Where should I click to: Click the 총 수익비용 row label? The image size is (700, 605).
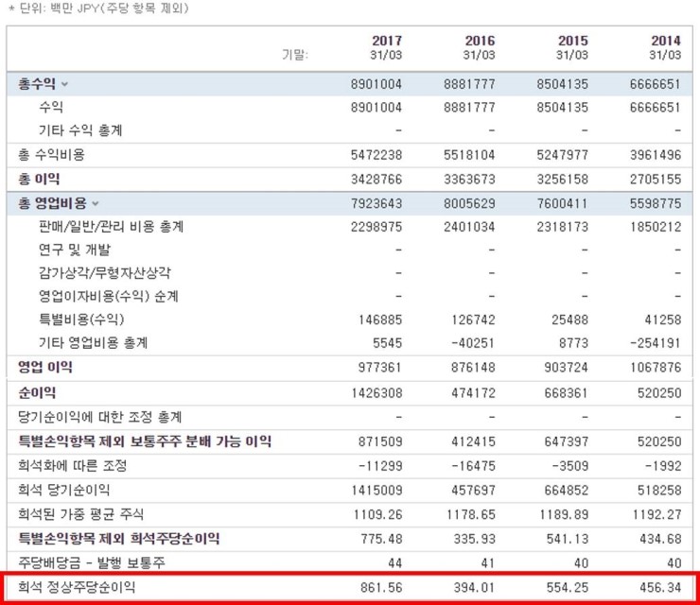[51, 155]
